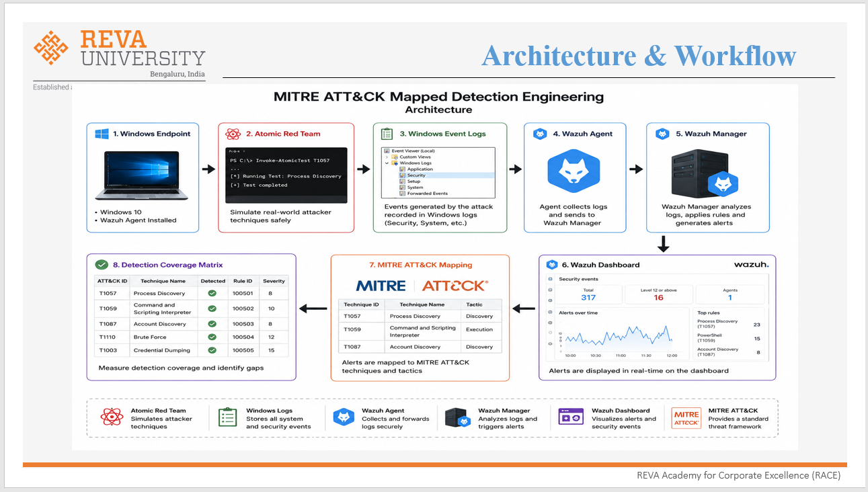Click Process Discovery (T1057) in Top rules list

tap(729, 324)
